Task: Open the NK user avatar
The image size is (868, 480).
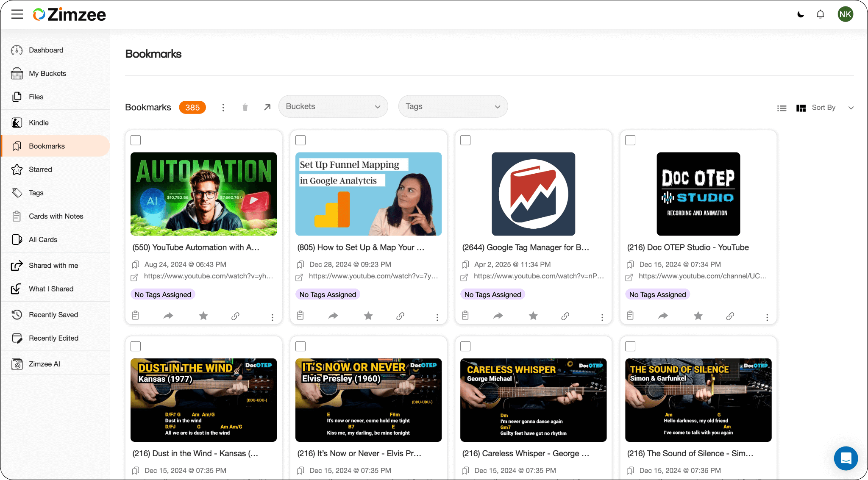Action: coord(845,14)
